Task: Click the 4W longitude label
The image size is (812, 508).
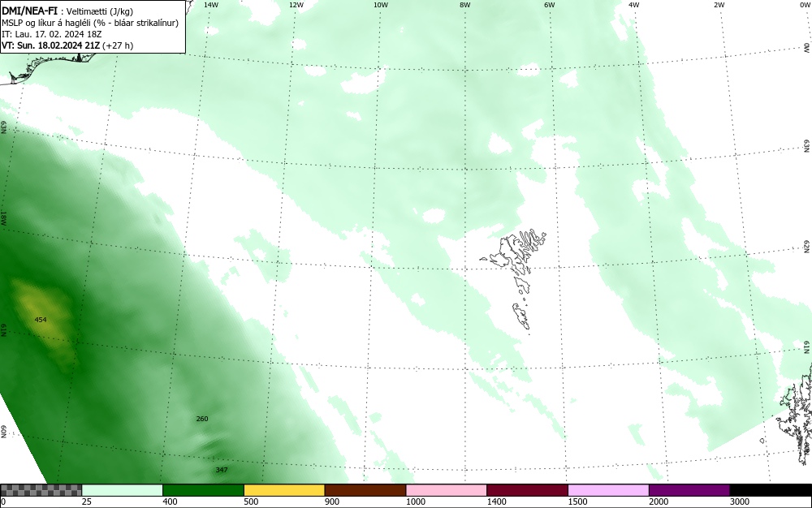Action: click(634, 5)
